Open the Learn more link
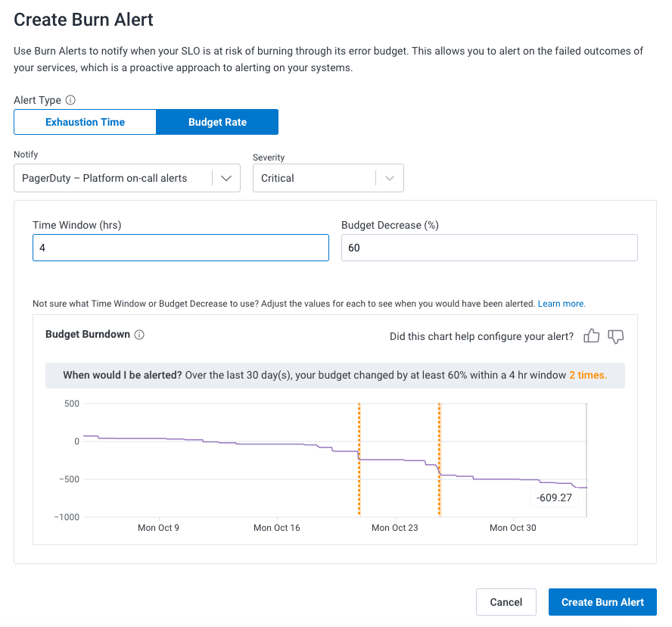Image resolution: width=672 pixels, height=627 pixels. coord(562,304)
